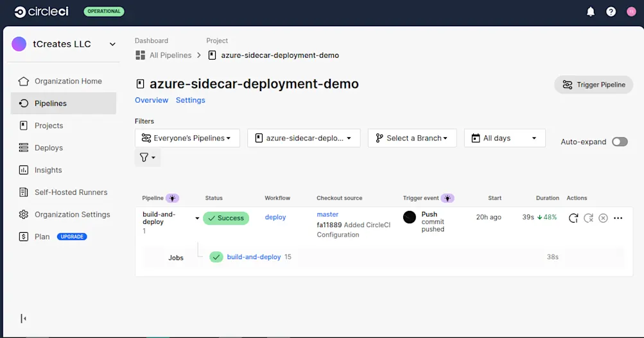644x338 pixels.
Task: Open Plan in the sidebar
Action: 42,237
